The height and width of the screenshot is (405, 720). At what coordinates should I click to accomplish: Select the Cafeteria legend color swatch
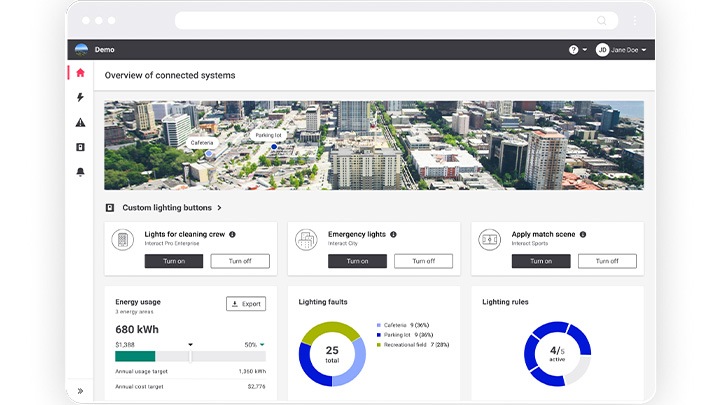click(379, 325)
